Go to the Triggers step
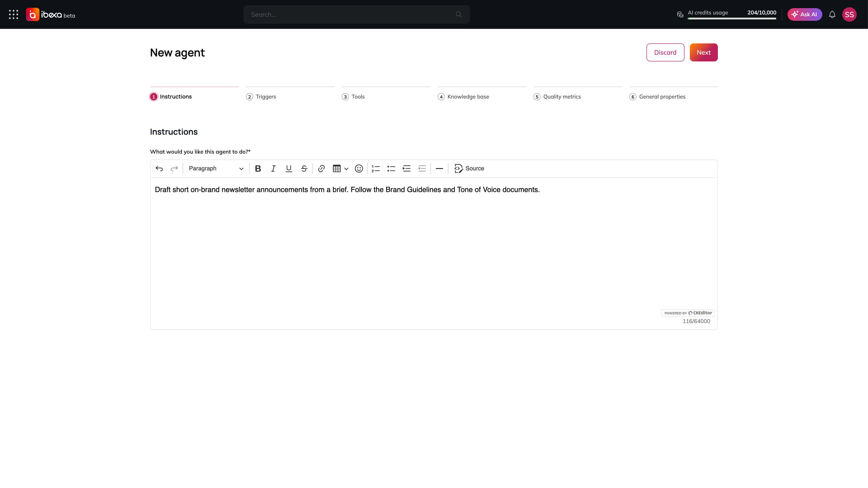Viewport: 868px width, 488px height. tap(261, 97)
